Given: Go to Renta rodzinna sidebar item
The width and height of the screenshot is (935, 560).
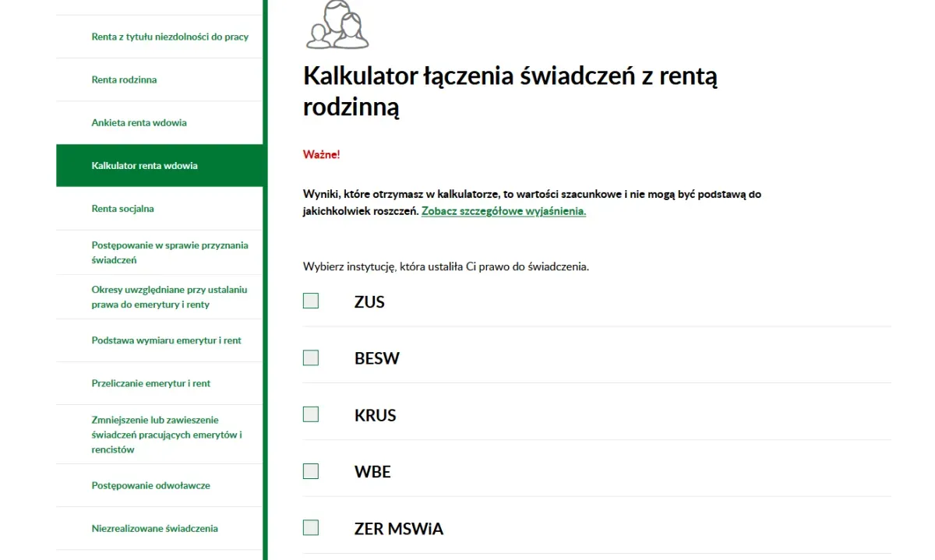Looking at the screenshot, I should (124, 79).
